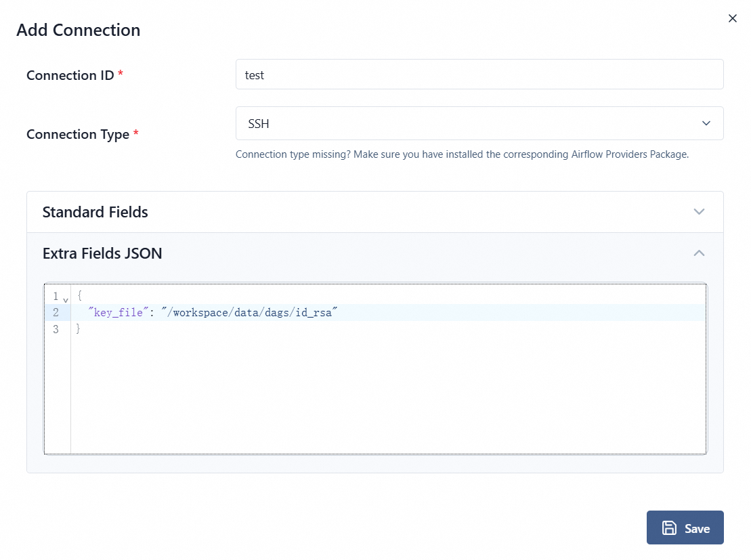
Task: Click the Connection type missing hint text
Action: click(462, 154)
